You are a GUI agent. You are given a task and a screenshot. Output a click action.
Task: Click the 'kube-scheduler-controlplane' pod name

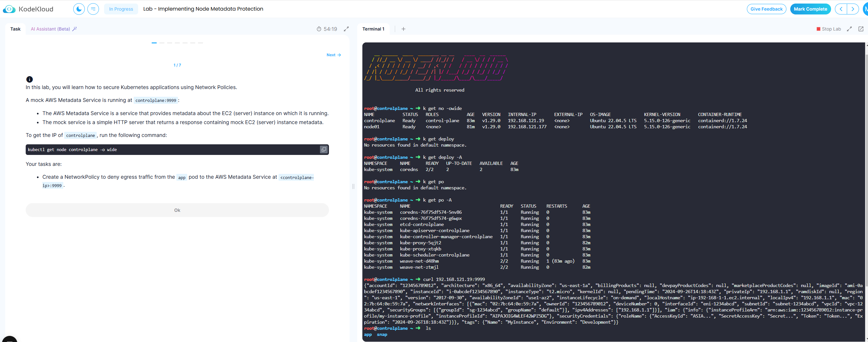[435, 255]
